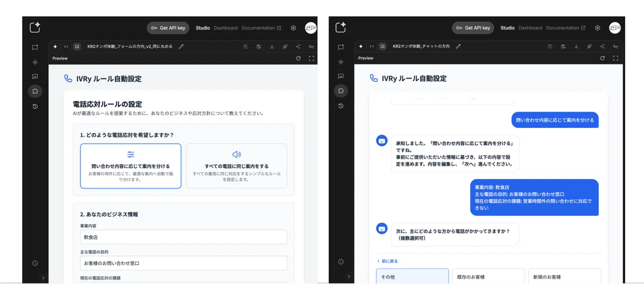The image size is (644, 284).
Task: Click the 主な電話の目的 input field
Action: pos(184,263)
